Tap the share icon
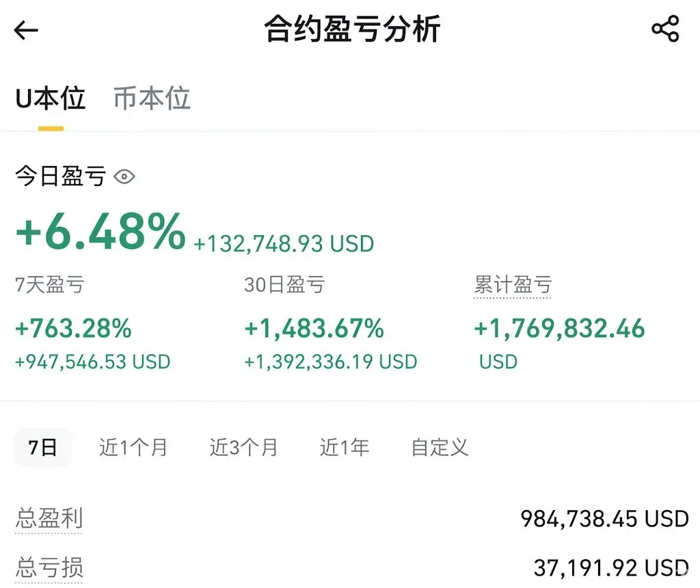The height and width of the screenshot is (588, 700). tap(665, 29)
